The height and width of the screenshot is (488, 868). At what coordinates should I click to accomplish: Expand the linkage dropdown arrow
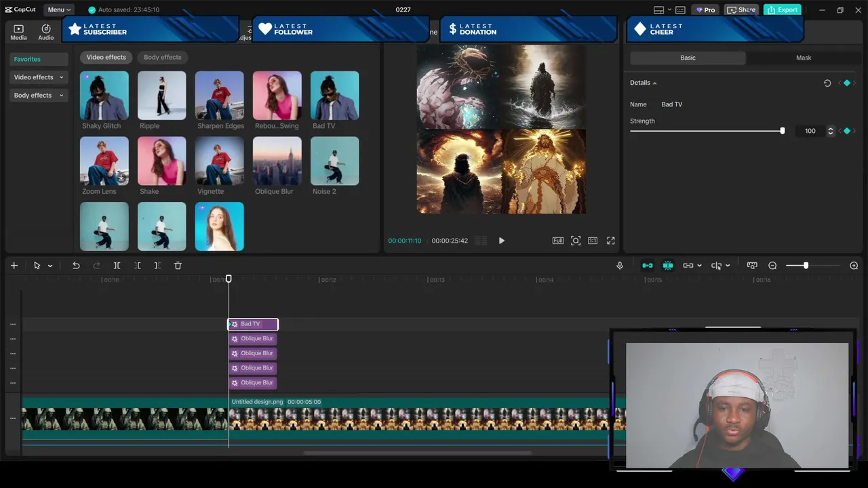(x=699, y=266)
